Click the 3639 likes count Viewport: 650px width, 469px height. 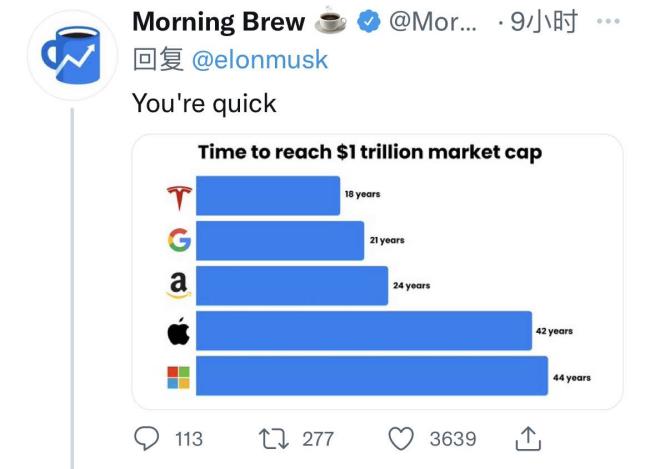453,439
